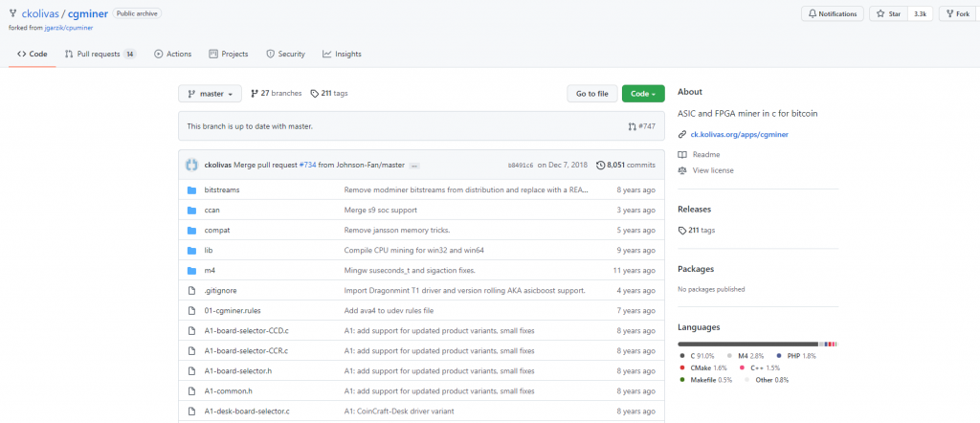Open the master branch dropdown

tap(210, 94)
